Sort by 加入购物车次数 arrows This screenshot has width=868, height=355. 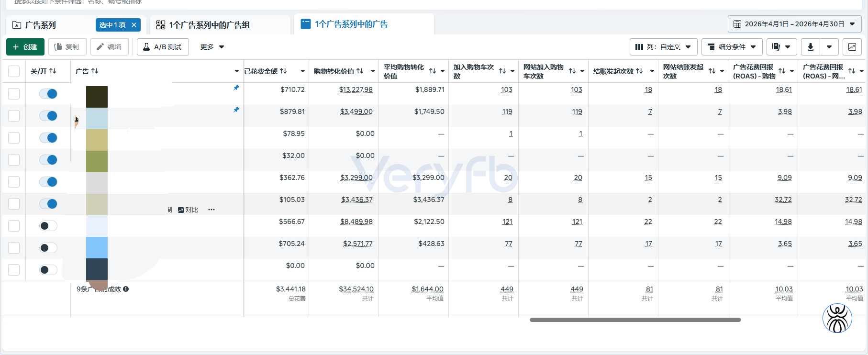[x=502, y=71]
